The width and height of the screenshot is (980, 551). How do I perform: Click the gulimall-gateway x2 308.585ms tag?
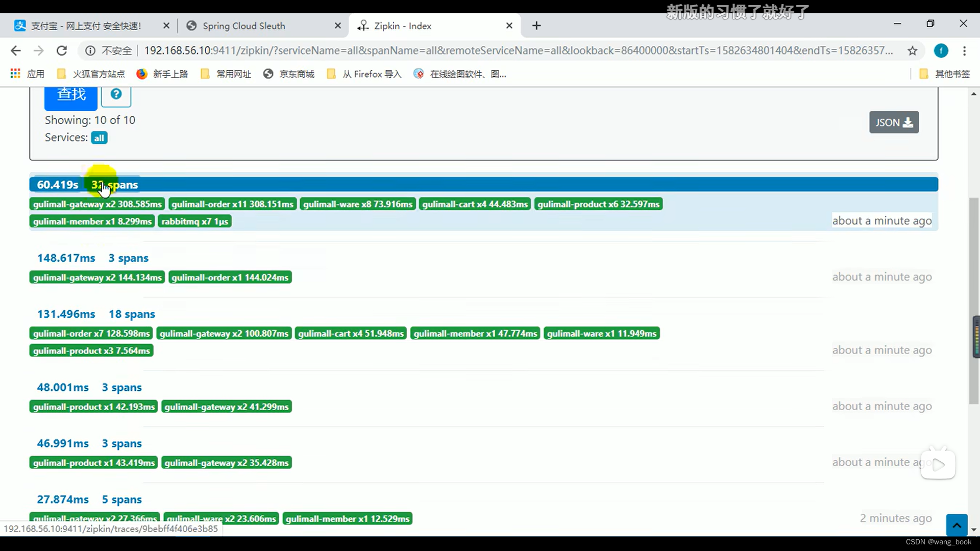[x=97, y=204]
